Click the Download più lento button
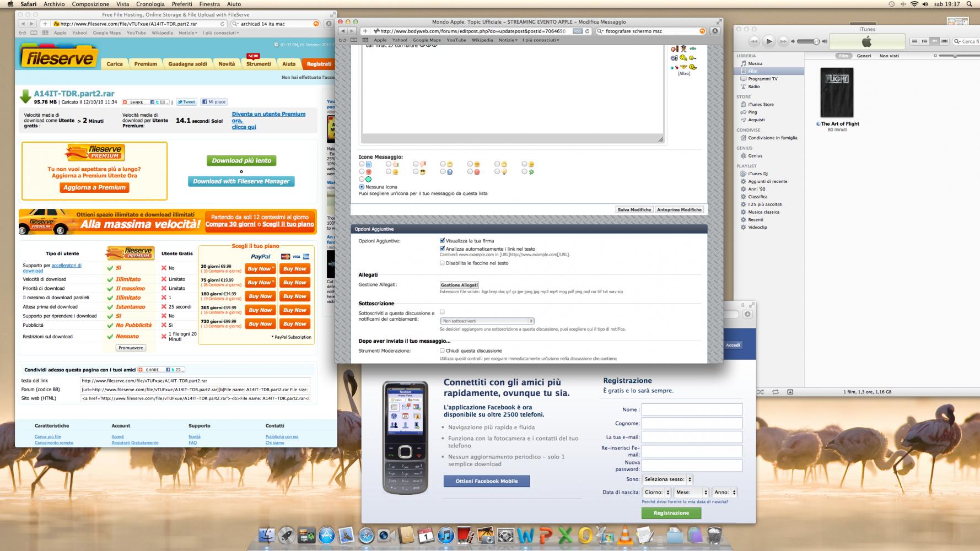The width and height of the screenshot is (980, 551). [x=241, y=160]
